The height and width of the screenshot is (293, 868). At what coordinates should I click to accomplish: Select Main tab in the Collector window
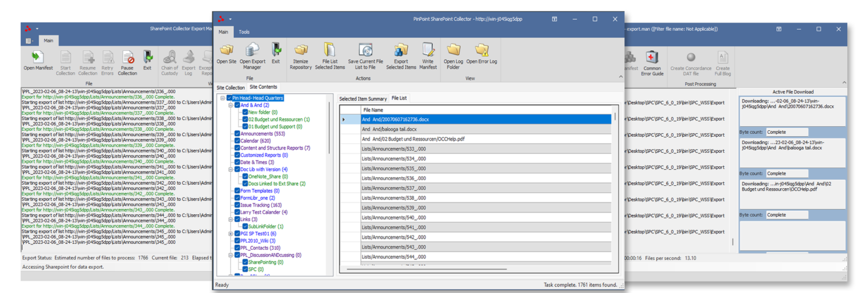[x=223, y=32]
